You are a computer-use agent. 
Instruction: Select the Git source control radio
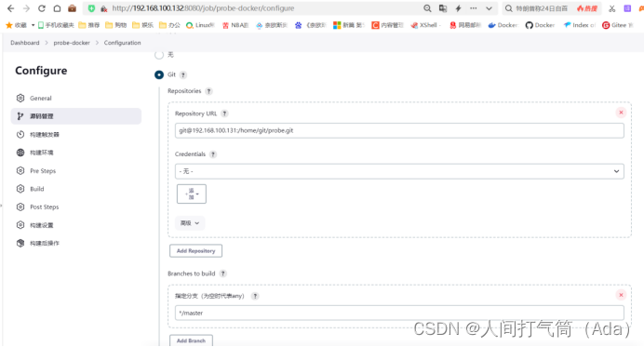[x=159, y=74]
